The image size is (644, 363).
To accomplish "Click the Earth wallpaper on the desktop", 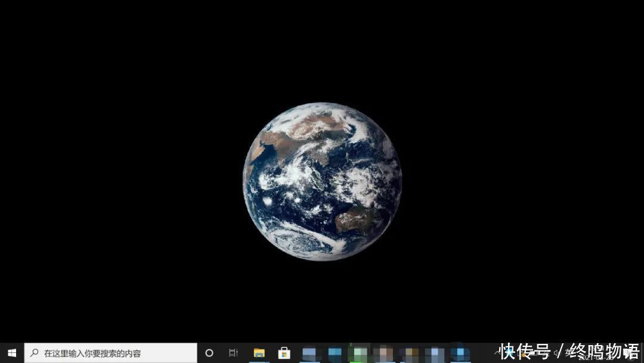I will [322, 181].
